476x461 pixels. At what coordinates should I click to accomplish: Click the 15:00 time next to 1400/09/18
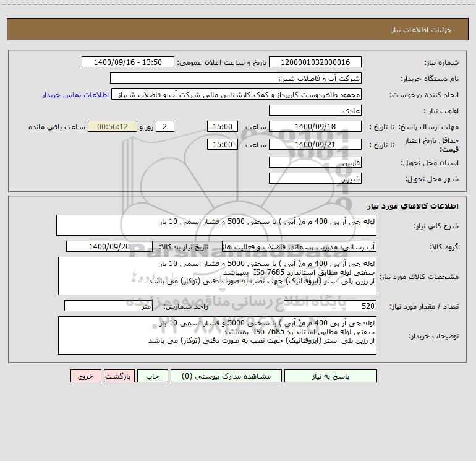(222, 126)
